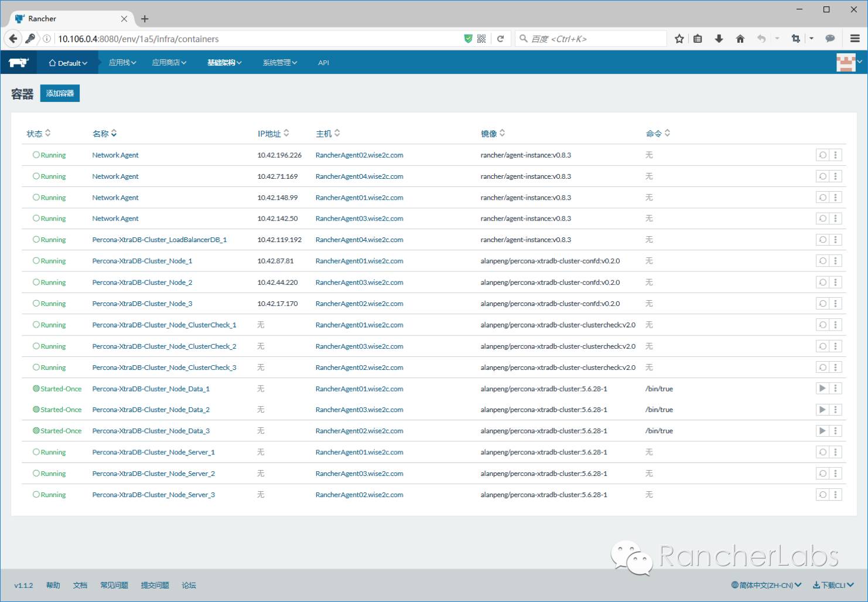Sort containers by 状态 column
The height and width of the screenshot is (602, 868).
click(x=39, y=134)
